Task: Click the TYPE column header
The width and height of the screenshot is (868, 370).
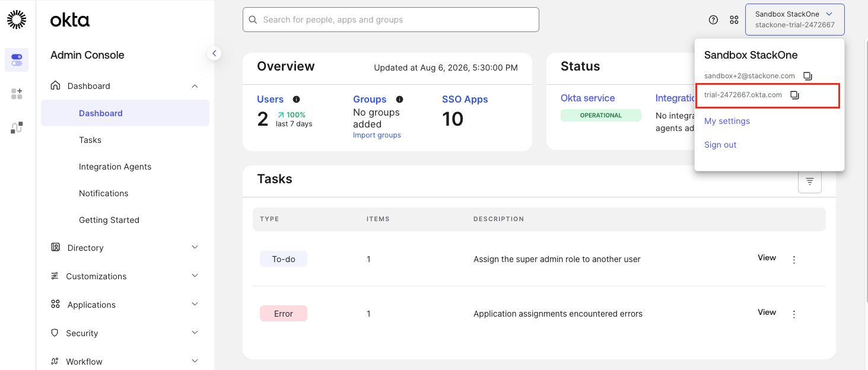Action: [x=269, y=219]
